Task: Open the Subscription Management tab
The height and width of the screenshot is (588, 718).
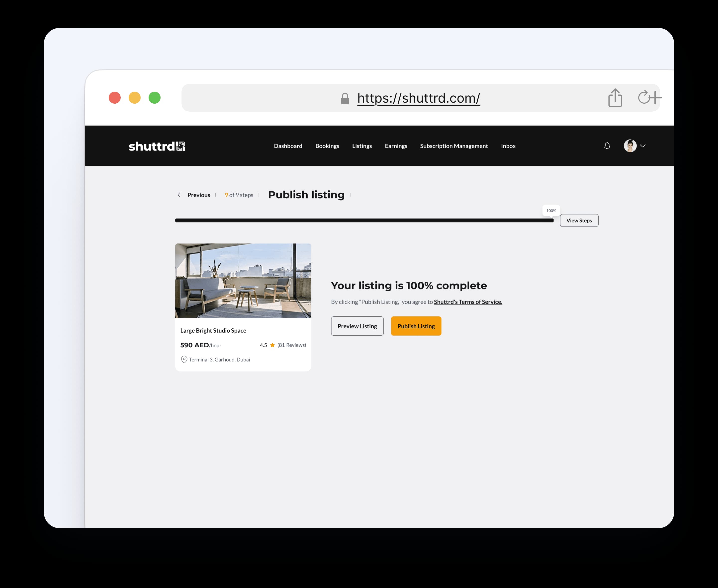Action: pyautogui.click(x=454, y=146)
